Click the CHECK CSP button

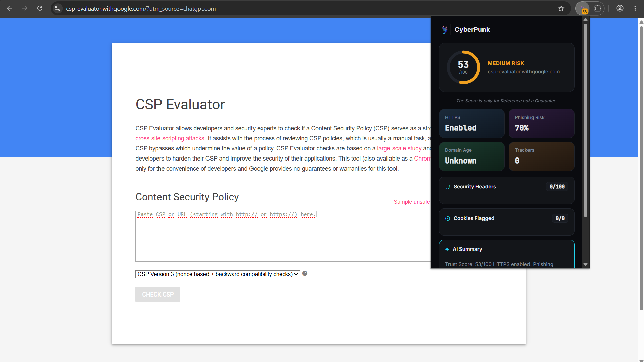[158, 294]
